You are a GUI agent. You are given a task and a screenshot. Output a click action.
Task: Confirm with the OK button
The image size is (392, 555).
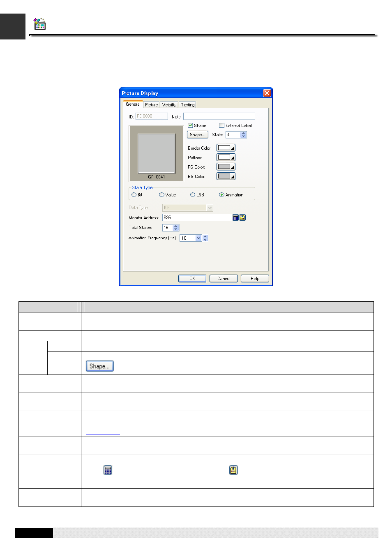192,278
